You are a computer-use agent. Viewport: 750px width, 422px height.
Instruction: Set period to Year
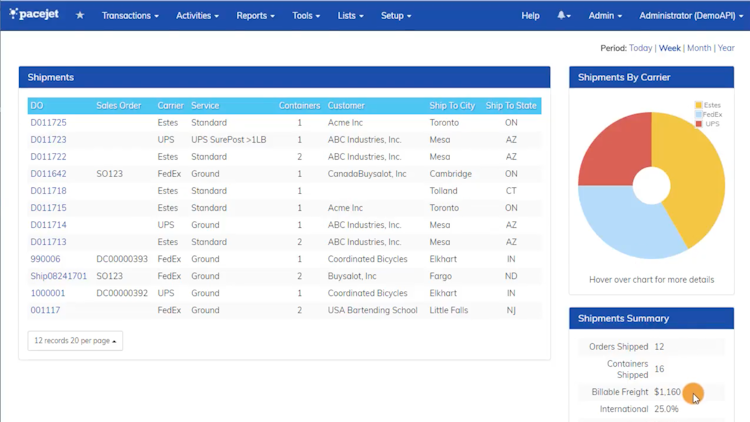[x=726, y=48]
